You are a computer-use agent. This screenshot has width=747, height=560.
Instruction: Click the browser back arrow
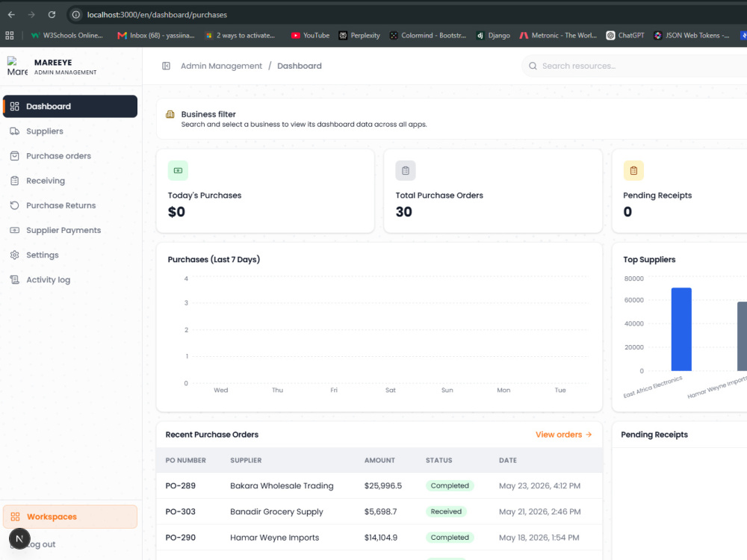point(11,15)
